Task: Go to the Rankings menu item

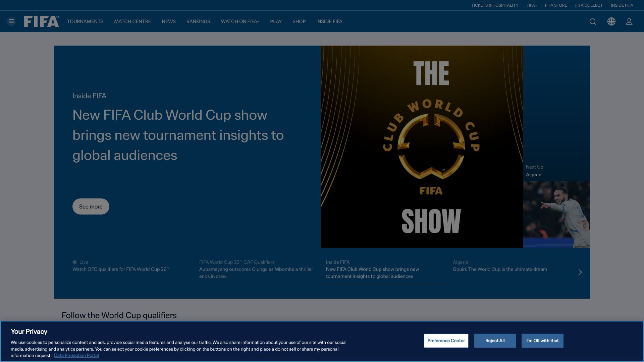Action: click(198, 21)
